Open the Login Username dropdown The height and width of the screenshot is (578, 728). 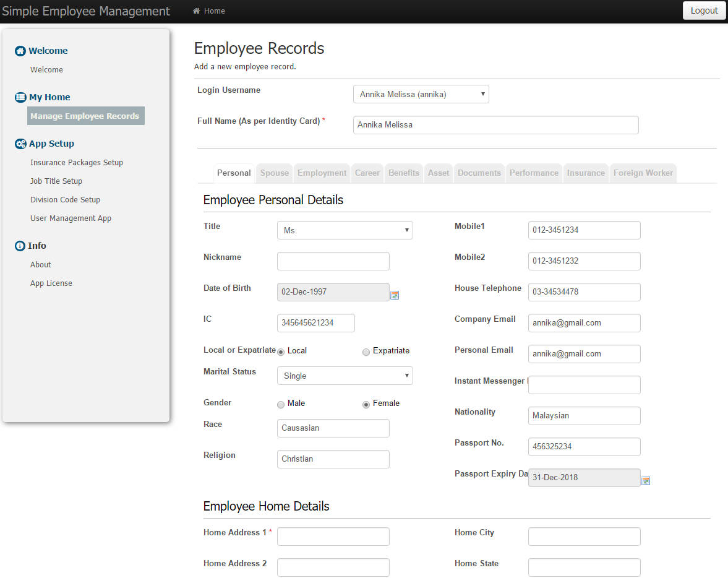click(x=421, y=94)
